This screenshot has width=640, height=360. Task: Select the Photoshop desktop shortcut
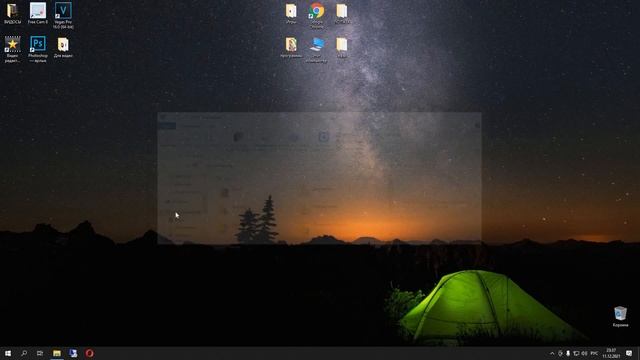[38, 49]
